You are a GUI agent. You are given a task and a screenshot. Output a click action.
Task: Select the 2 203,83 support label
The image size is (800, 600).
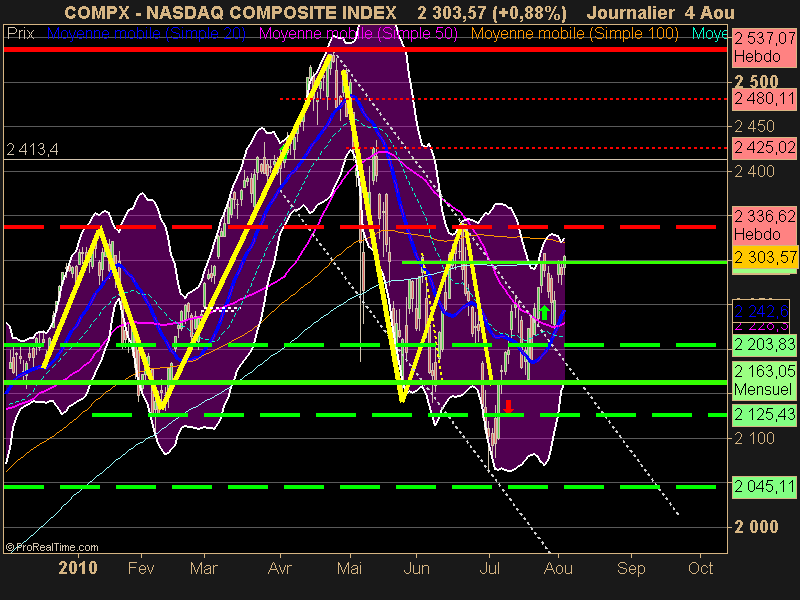[x=764, y=344]
